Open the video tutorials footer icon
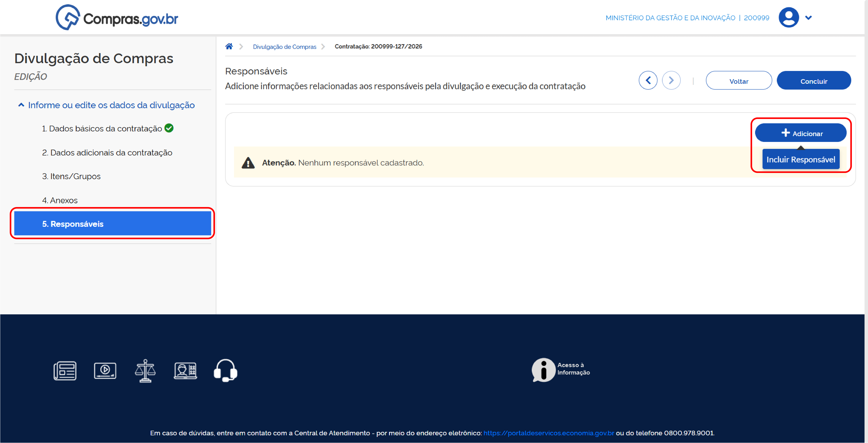The height and width of the screenshot is (443, 868). [x=105, y=371]
